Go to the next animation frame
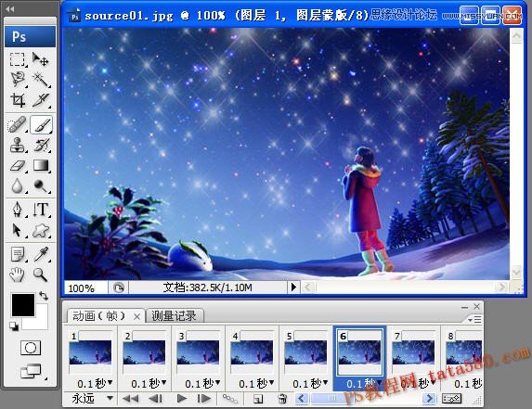 (204, 399)
